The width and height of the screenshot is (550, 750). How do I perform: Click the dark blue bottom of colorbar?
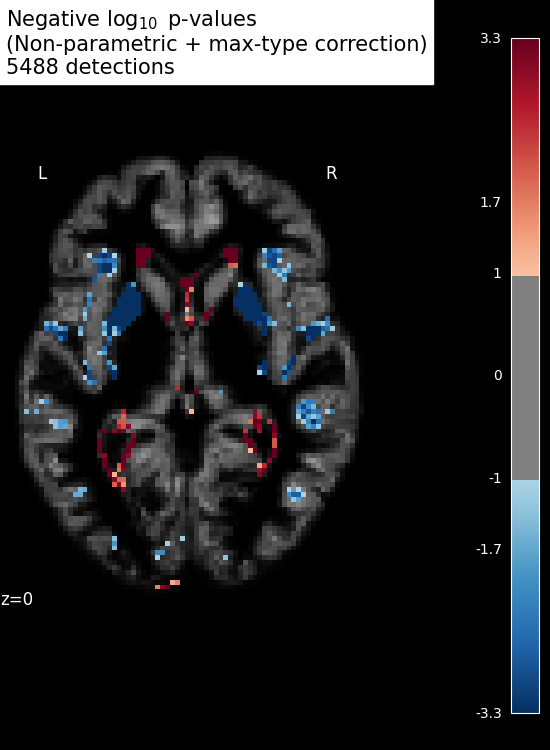point(525,698)
